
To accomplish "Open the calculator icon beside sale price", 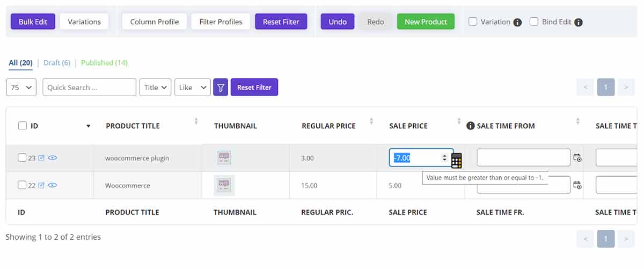I will pyautogui.click(x=456, y=160).
